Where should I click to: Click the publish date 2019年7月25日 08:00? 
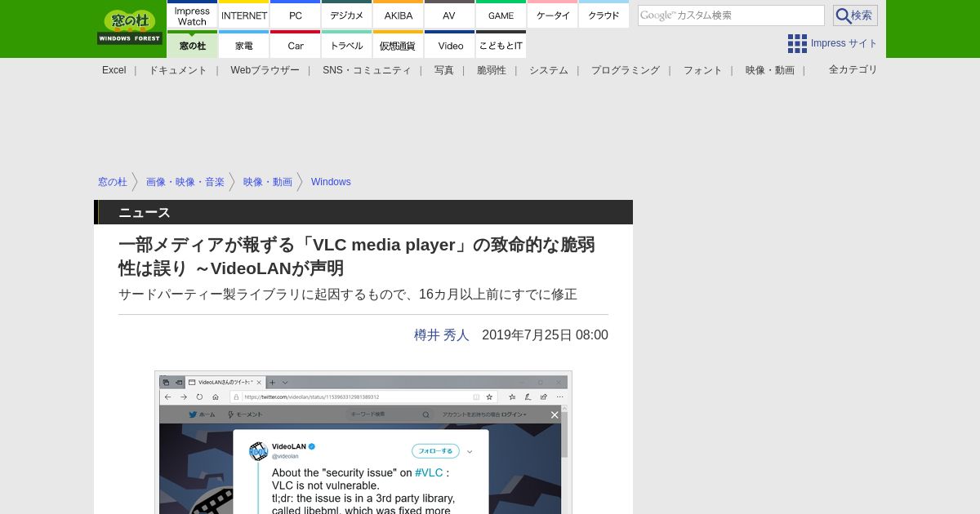click(545, 335)
